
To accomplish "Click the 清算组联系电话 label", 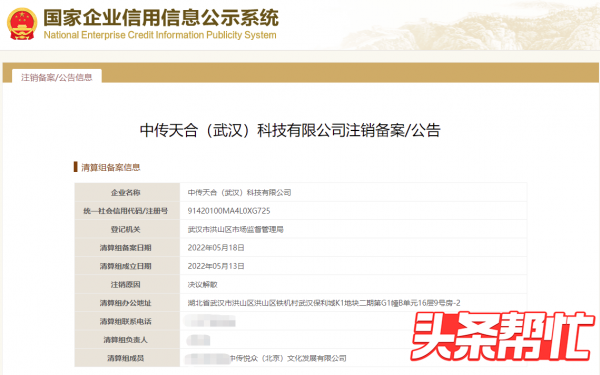I will point(126,321).
